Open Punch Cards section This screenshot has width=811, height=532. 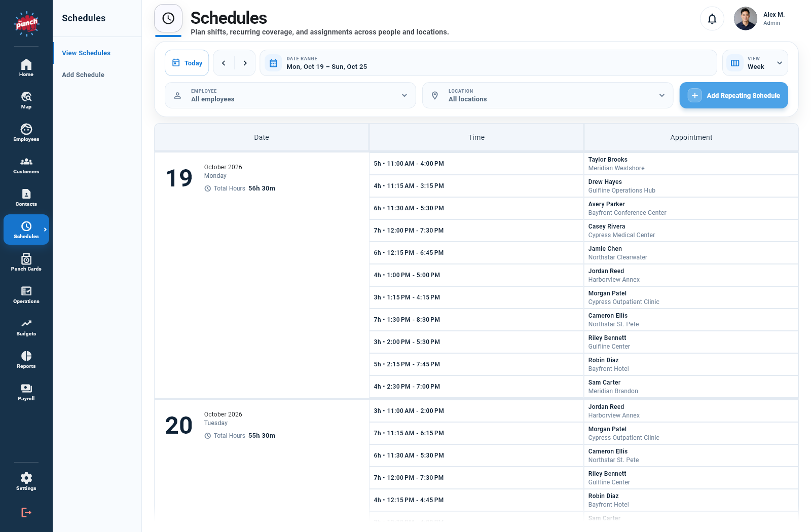[x=26, y=262]
